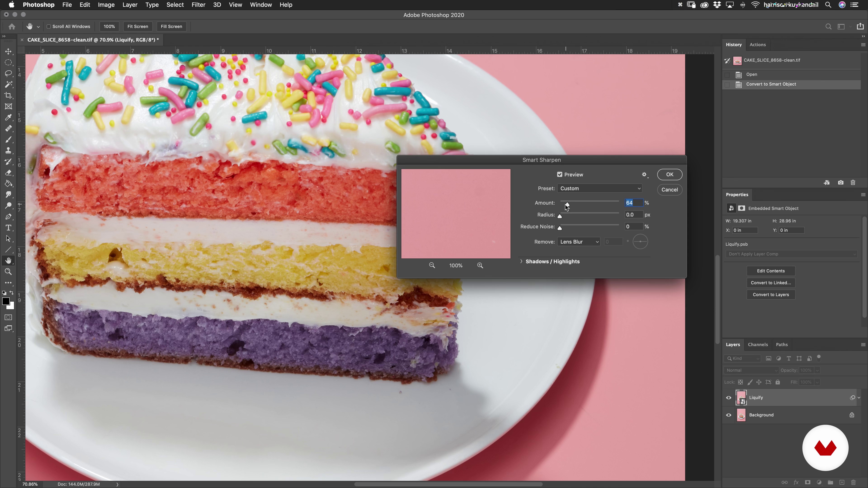The image size is (868, 488).
Task: Click the Fit Screen button
Action: coord(137,26)
